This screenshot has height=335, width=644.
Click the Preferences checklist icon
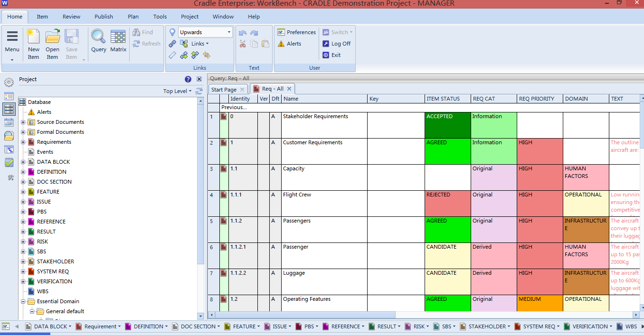pyautogui.click(x=281, y=32)
